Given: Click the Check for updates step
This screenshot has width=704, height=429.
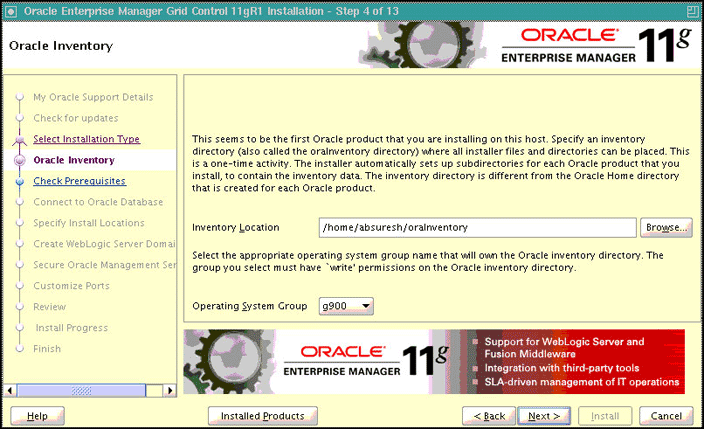Looking at the screenshot, I should click(x=76, y=118).
